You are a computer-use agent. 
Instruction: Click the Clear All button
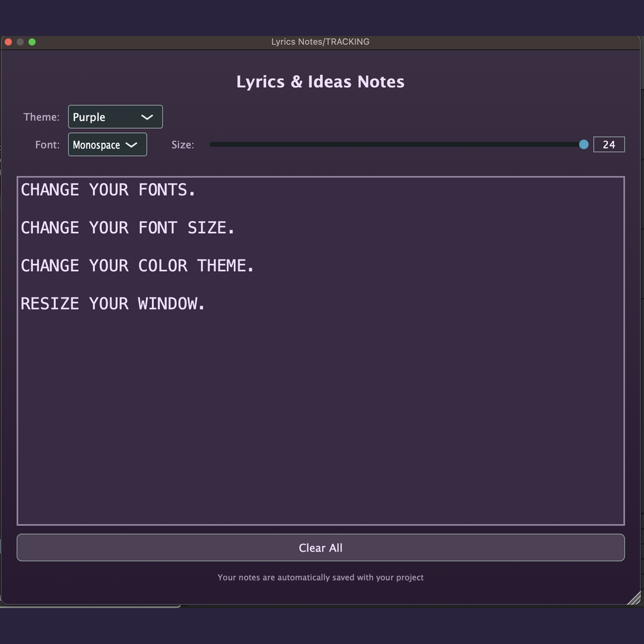click(x=320, y=547)
